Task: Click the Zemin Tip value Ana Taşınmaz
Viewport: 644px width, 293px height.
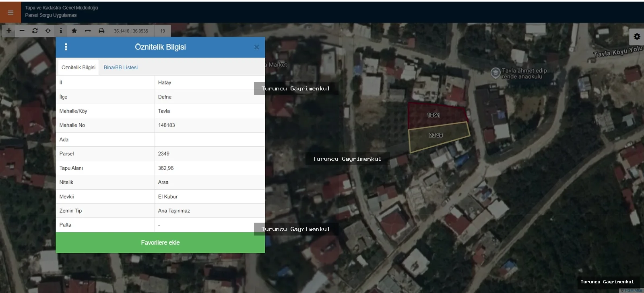Action: click(x=174, y=211)
